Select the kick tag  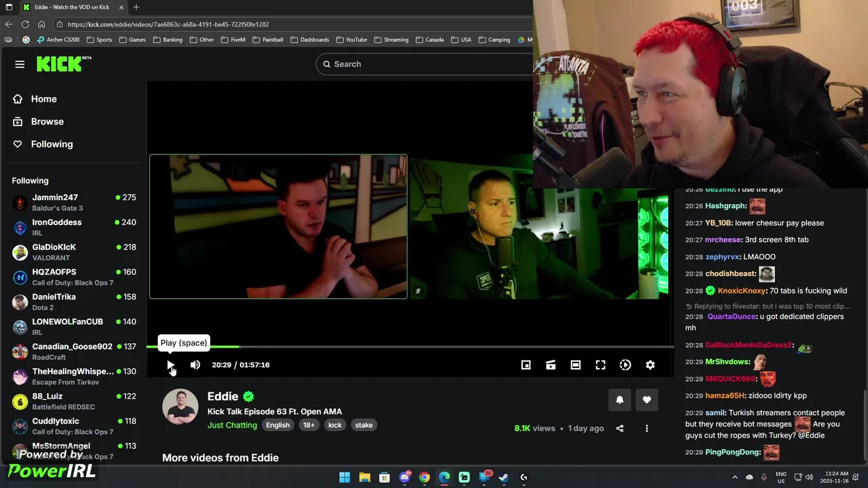[335, 425]
